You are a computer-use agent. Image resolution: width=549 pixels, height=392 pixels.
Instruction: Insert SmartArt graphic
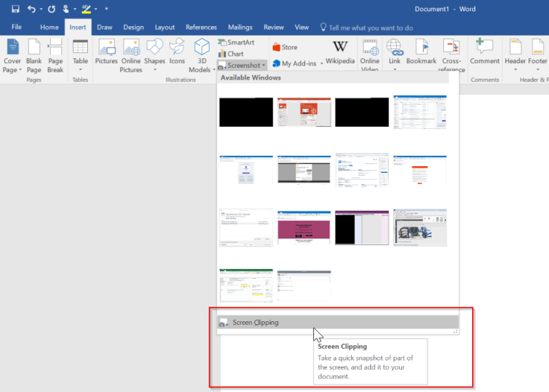click(236, 43)
